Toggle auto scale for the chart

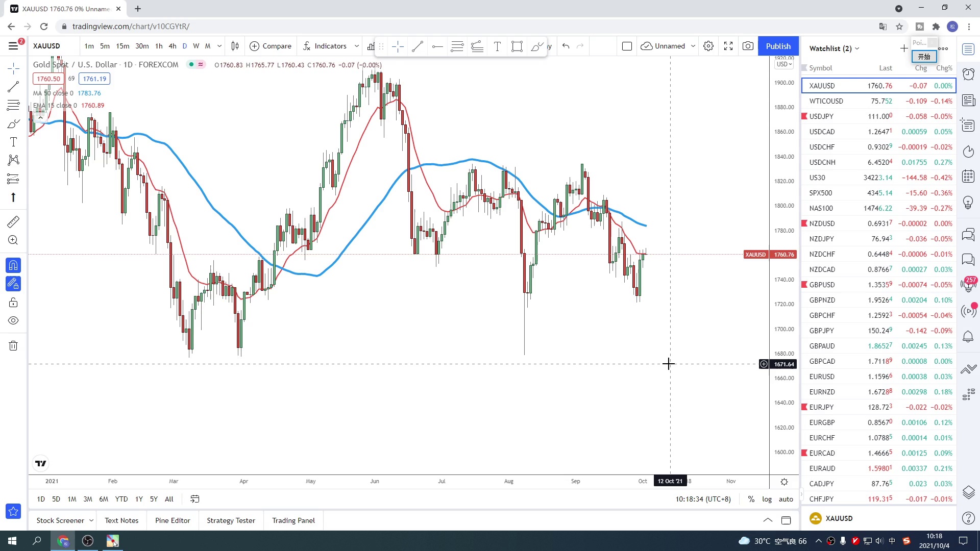[x=786, y=499]
